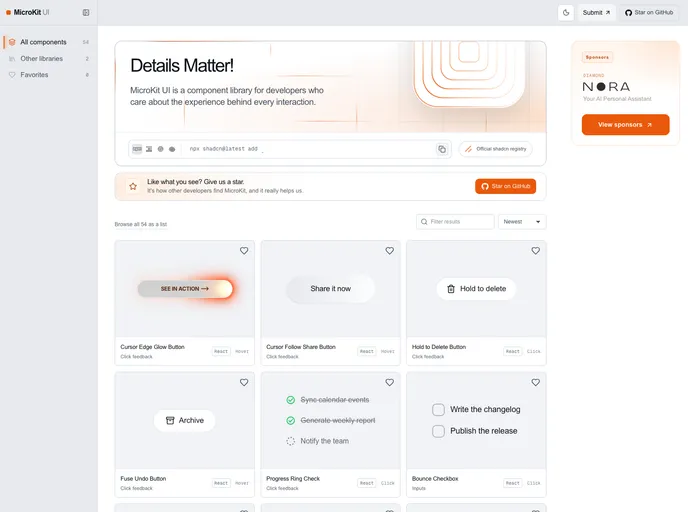Screen dimensions: 688x512
Task: Open the Newest sort dropdown
Action: (x=522, y=222)
